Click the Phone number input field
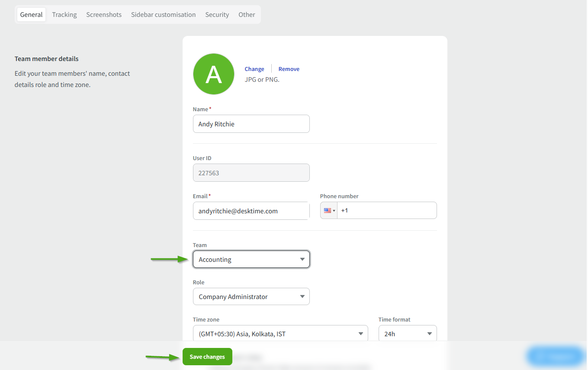This screenshot has width=588, height=370. point(386,211)
